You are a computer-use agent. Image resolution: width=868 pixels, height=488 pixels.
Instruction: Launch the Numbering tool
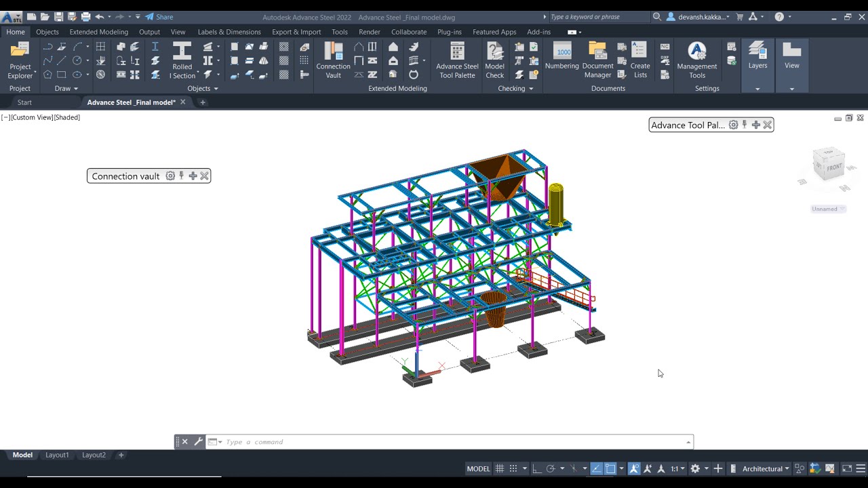click(x=562, y=56)
